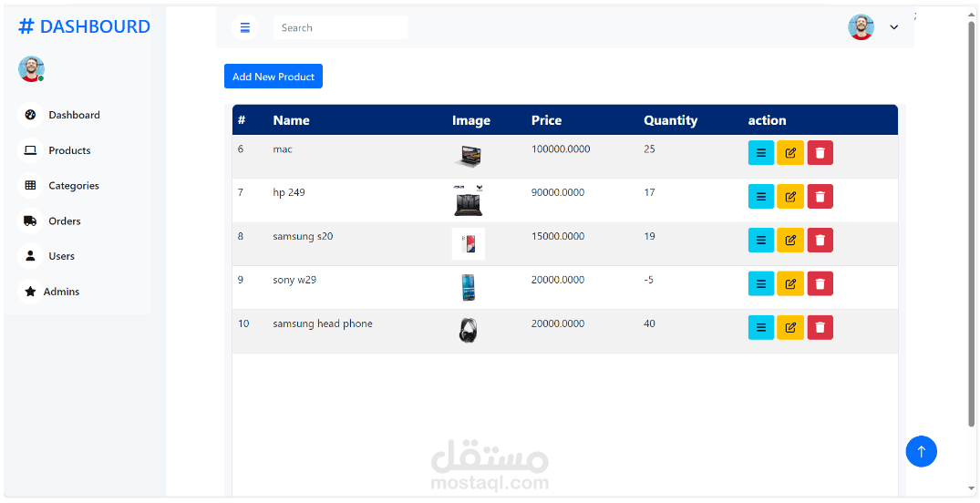Image resolution: width=980 pixels, height=503 pixels.
Task: Delete the samsung head phone product
Action: point(820,327)
